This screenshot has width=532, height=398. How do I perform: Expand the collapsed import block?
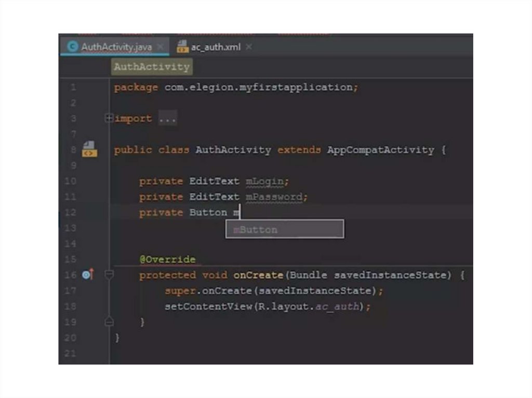pyautogui.click(x=109, y=118)
